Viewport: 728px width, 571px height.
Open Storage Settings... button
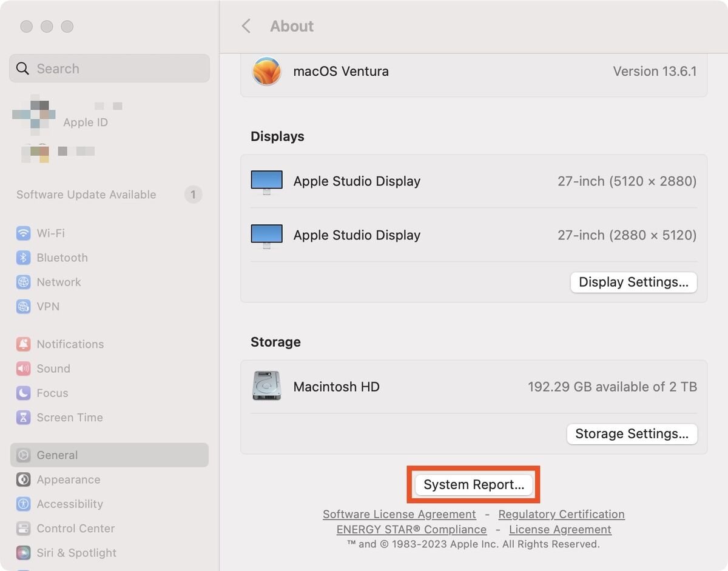pyautogui.click(x=632, y=433)
